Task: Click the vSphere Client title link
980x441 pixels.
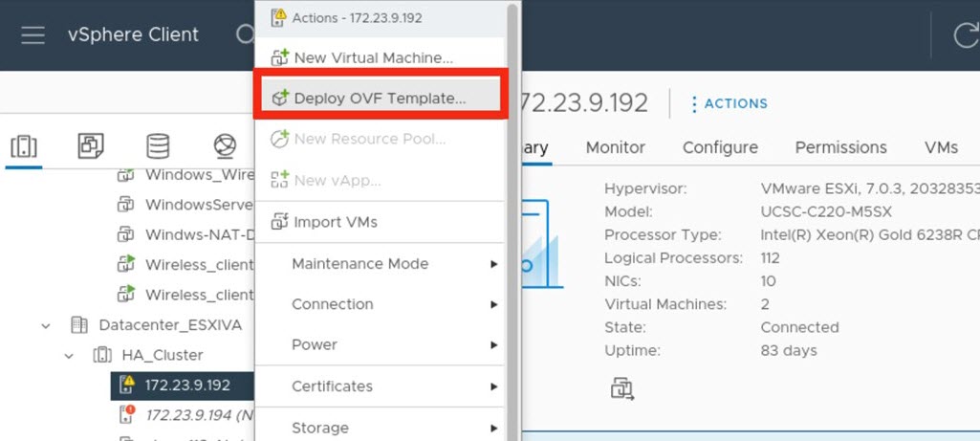Action: 133,34
